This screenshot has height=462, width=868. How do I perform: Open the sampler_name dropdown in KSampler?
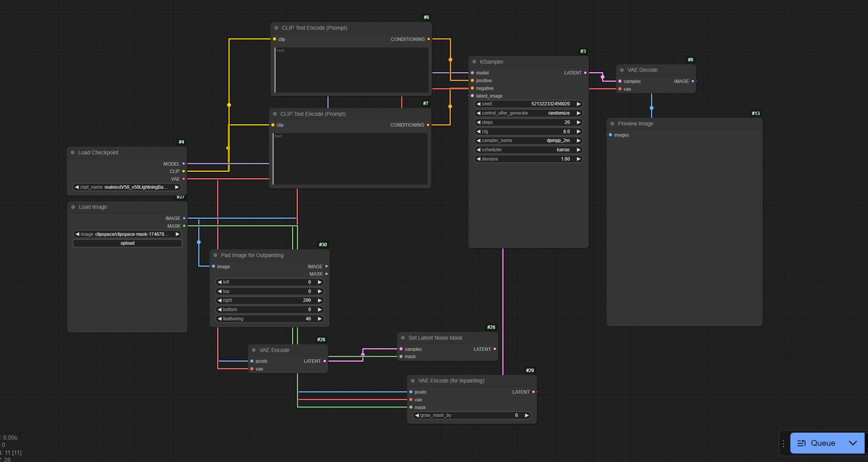click(x=528, y=140)
